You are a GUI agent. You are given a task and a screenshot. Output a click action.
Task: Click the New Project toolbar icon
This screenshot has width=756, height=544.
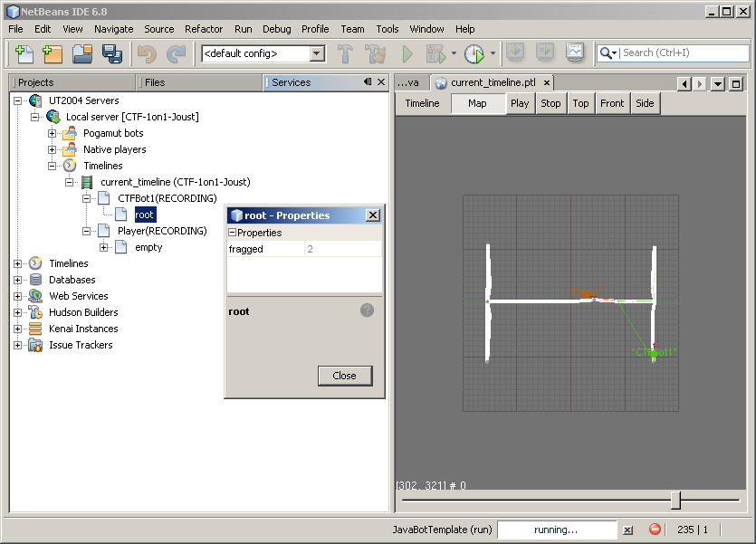point(53,53)
